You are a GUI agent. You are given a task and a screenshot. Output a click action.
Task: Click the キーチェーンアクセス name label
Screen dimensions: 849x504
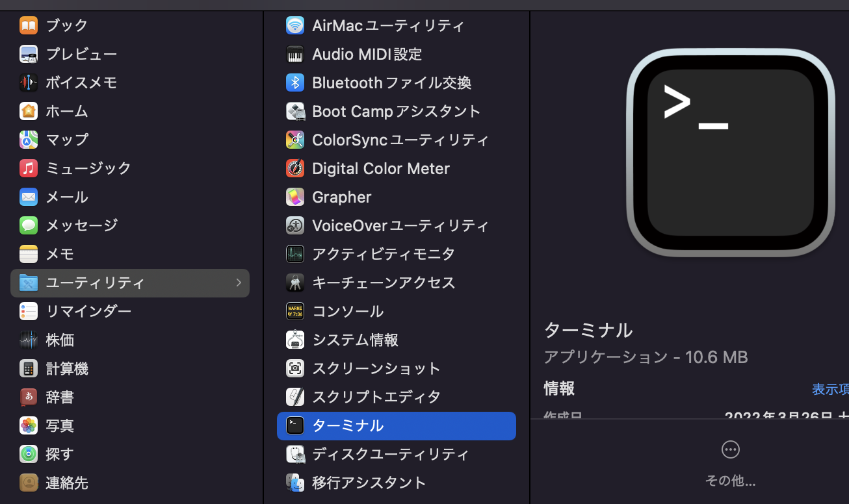pyautogui.click(x=384, y=283)
